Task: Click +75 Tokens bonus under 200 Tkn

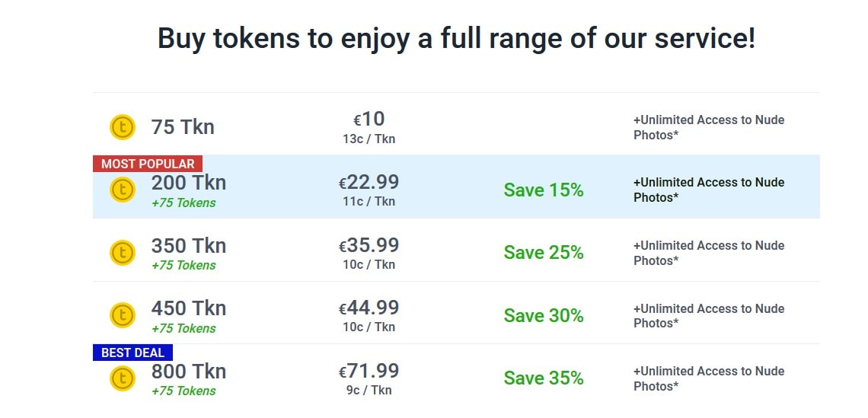Action: pos(183,203)
